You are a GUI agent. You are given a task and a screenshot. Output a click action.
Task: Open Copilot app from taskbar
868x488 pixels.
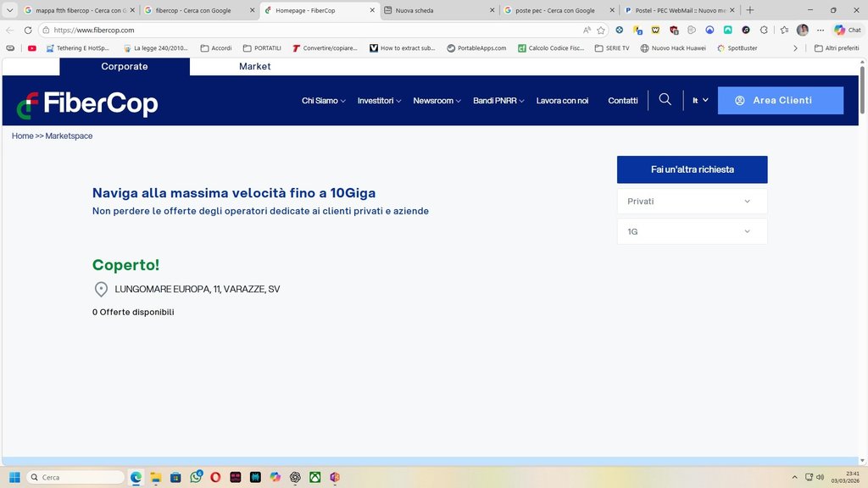[x=275, y=477]
